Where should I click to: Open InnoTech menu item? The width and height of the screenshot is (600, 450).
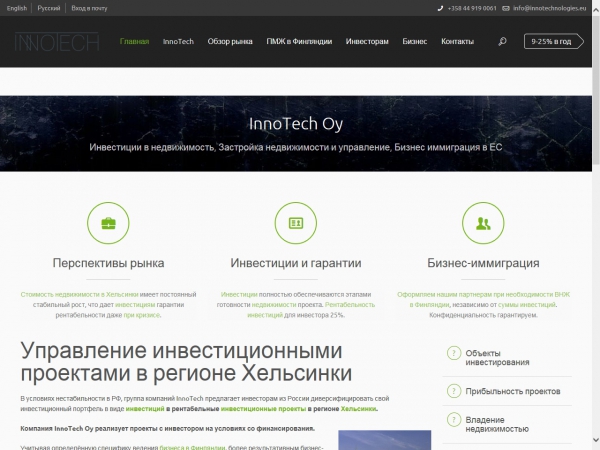pyautogui.click(x=178, y=41)
